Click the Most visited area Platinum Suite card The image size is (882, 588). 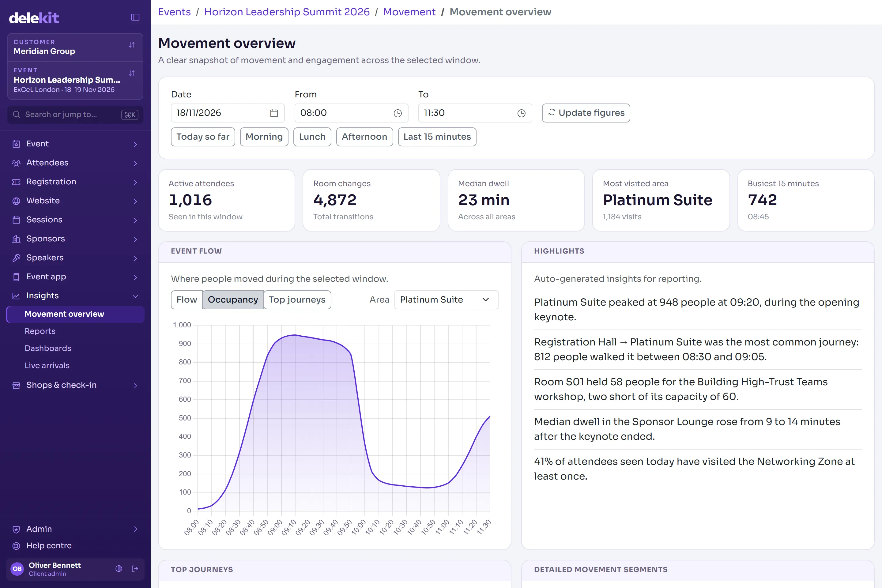(x=661, y=200)
